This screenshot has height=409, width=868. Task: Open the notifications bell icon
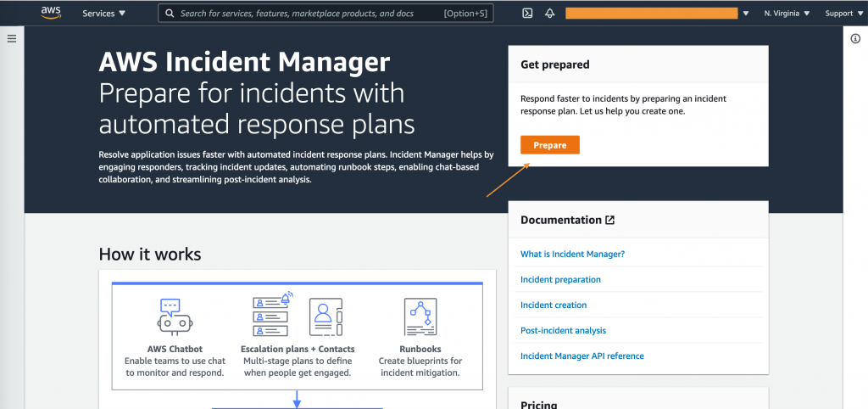pyautogui.click(x=549, y=14)
